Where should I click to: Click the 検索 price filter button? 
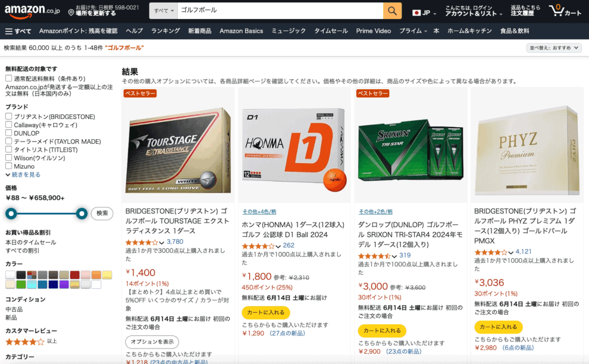tap(102, 213)
